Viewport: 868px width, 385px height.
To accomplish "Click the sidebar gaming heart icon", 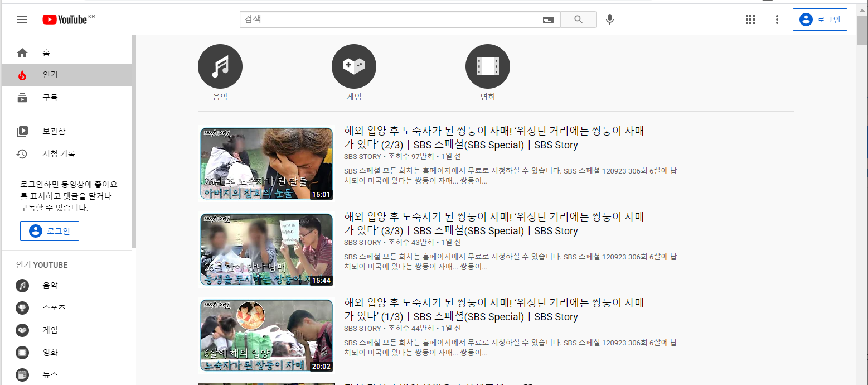I will 22,330.
